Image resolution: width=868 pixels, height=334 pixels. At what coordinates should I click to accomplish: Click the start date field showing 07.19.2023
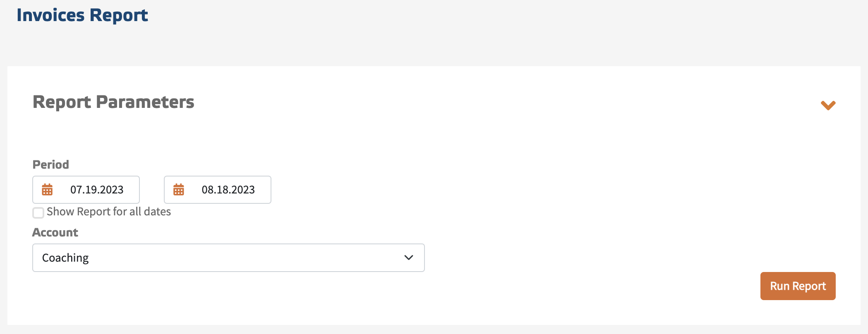coord(96,190)
